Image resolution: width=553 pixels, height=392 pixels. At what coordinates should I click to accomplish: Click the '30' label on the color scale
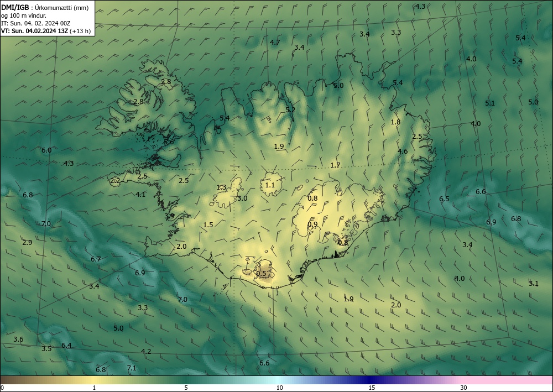pyautogui.click(x=463, y=388)
